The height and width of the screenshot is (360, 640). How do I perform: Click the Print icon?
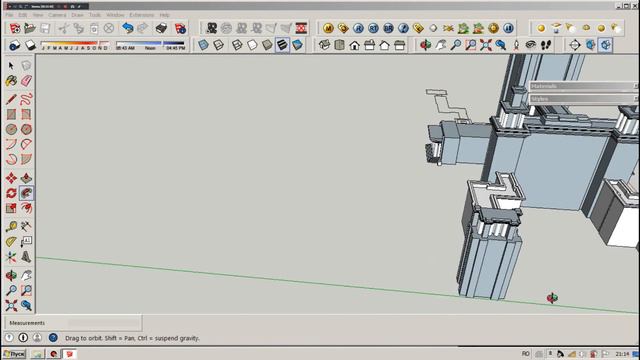pyautogui.click(x=161, y=28)
